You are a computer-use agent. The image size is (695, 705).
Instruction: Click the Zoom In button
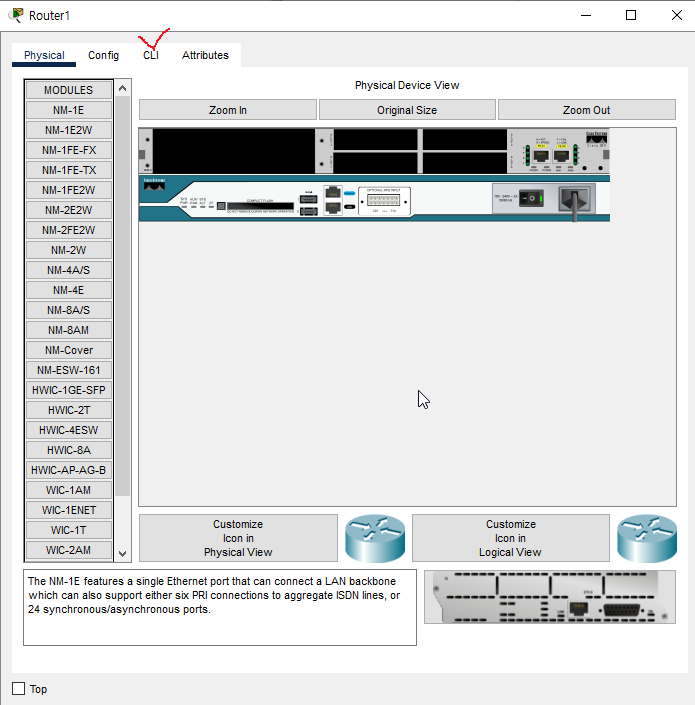228,110
